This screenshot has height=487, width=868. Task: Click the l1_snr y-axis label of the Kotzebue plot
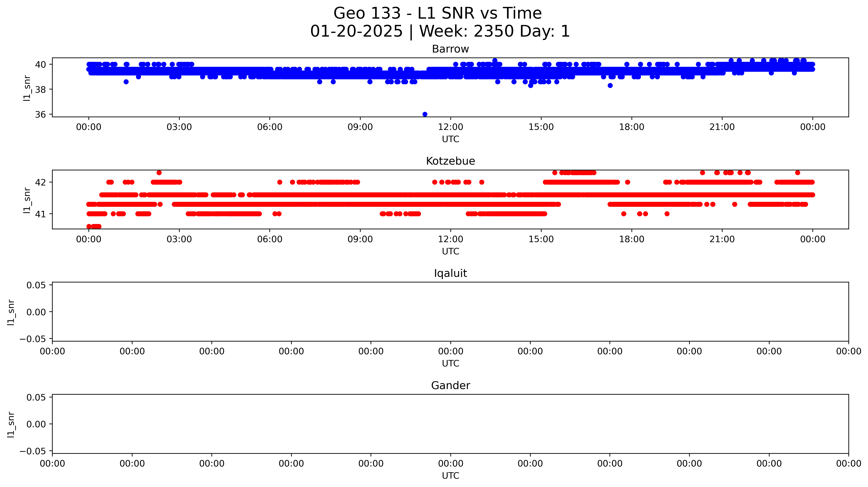point(27,200)
